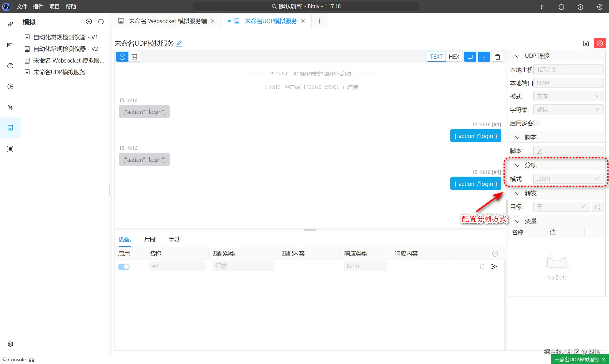The width and height of the screenshot is (609, 364).
Task: Add a new match rule with plus icon
Action: (495, 254)
